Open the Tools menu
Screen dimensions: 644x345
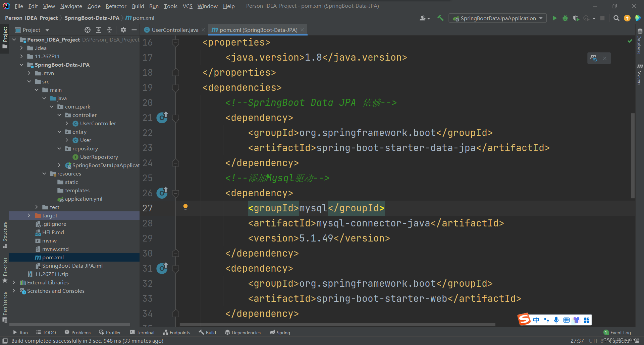click(170, 6)
